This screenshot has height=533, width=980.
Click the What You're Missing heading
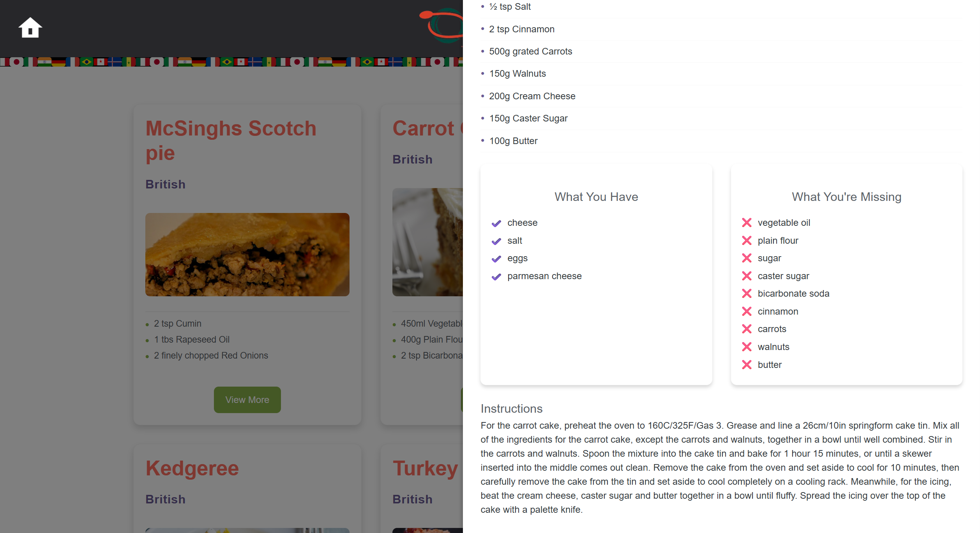click(846, 197)
